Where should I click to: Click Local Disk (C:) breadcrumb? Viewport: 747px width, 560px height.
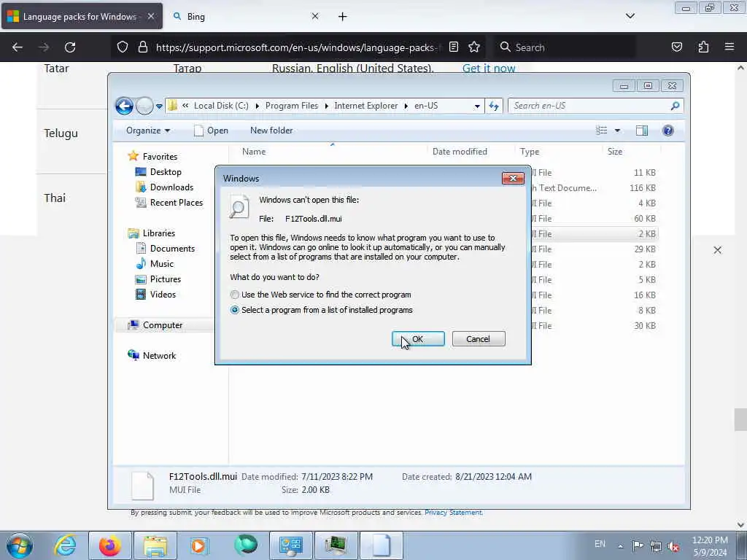221,106
